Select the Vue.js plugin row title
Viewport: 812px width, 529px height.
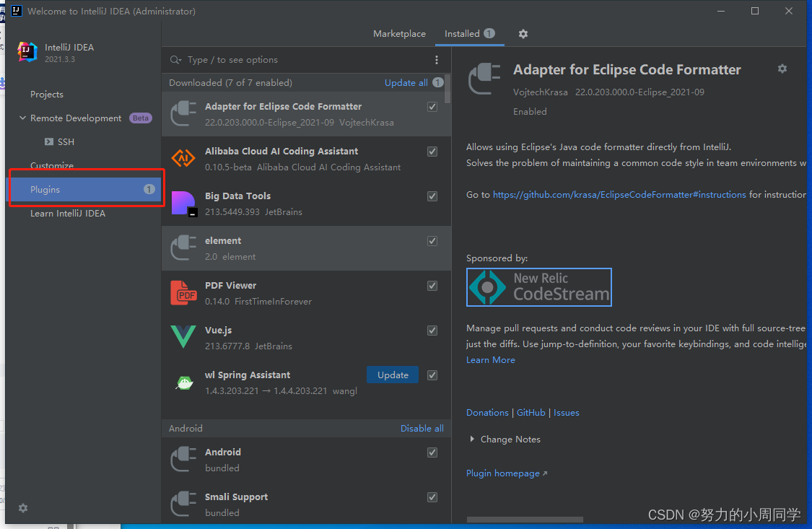[218, 331]
